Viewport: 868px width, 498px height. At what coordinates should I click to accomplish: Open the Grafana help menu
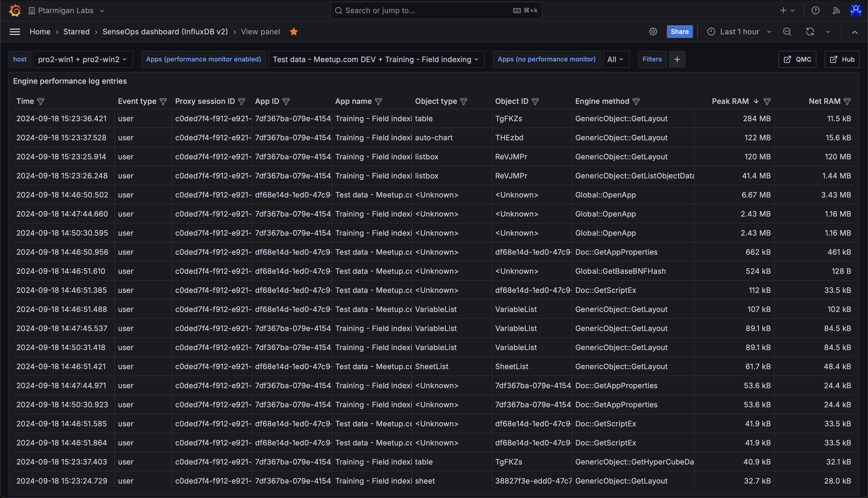tap(815, 10)
